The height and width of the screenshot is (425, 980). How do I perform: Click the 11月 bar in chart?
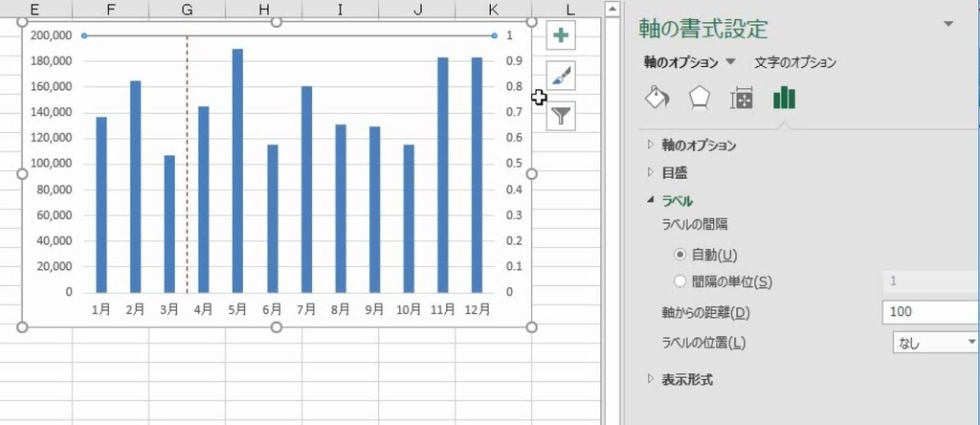pyautogui.click(x=442, y=175)
